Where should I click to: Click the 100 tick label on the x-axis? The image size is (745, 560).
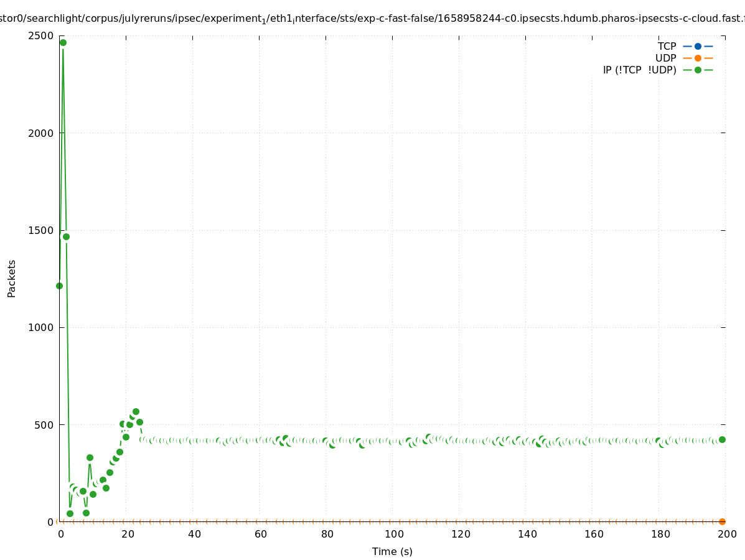tap(393, 534)
